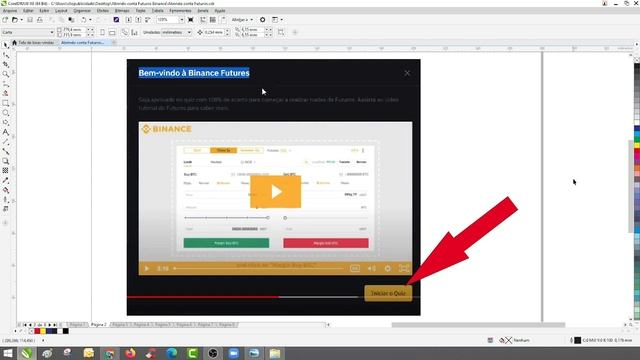Click the Print icon in toolbar
Screen dimensions: 640x360
40,20
